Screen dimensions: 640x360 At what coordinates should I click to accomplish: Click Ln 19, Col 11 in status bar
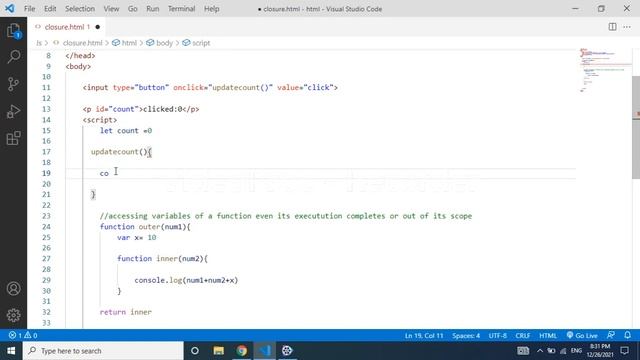point(424,336)
